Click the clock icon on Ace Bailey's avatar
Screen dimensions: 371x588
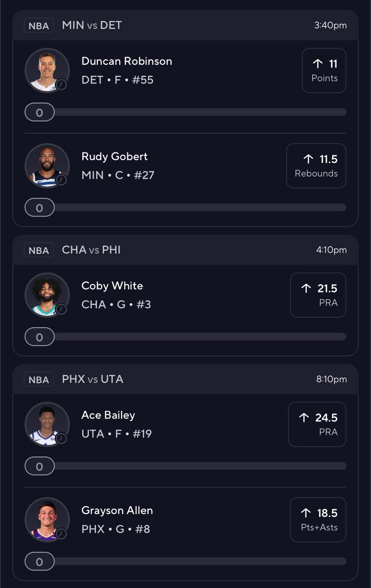point(61,439)
